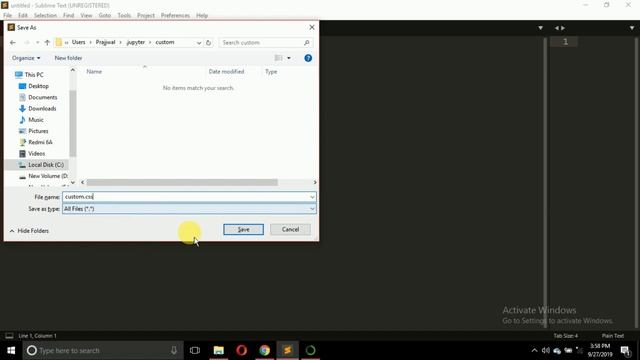The height and width of the screenshot is (360, 640).
Task: Click Plain Text syntax selector
Action: tap(613, 336)
